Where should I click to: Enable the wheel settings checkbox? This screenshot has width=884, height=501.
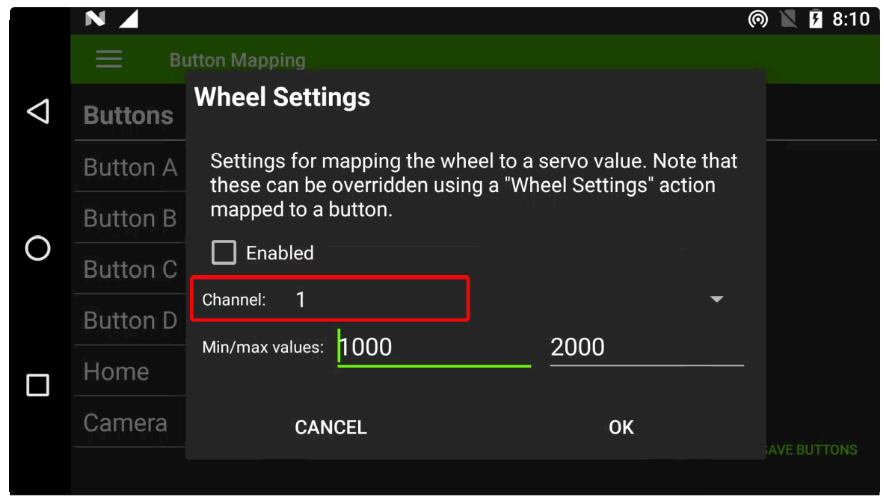[224, 253]
